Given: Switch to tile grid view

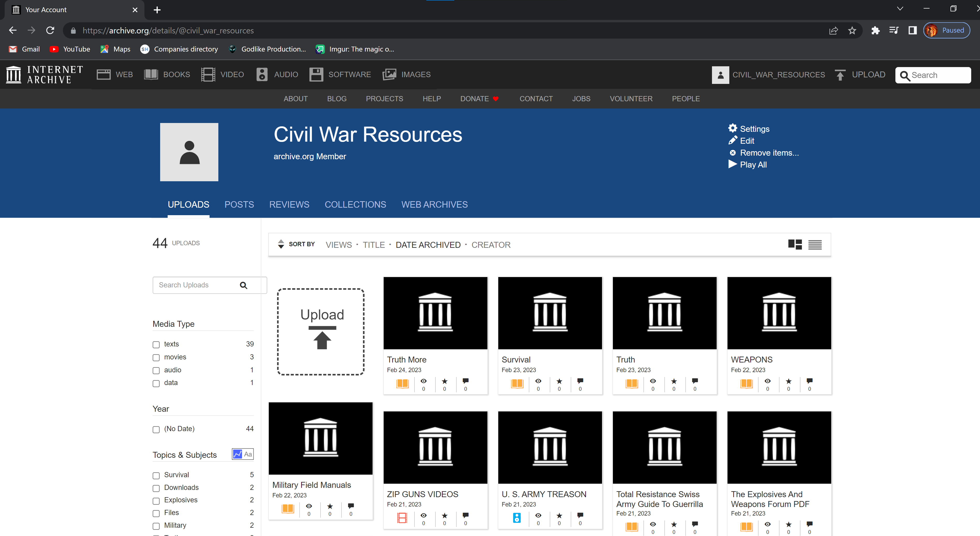Looking at the screenshot, I should 795,244.
